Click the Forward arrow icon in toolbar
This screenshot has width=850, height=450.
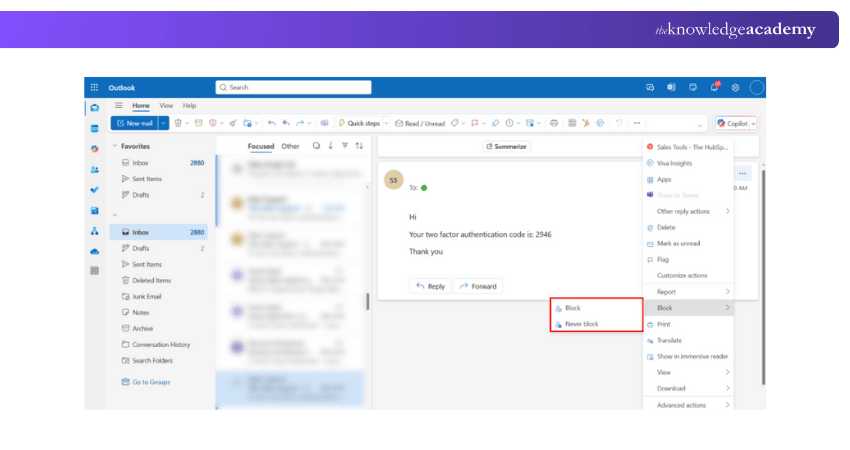coord(300,123)
